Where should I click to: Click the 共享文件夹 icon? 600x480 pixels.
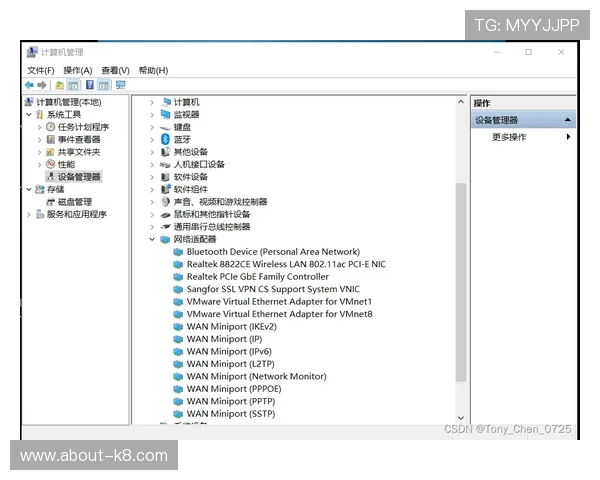coord(50,152)
